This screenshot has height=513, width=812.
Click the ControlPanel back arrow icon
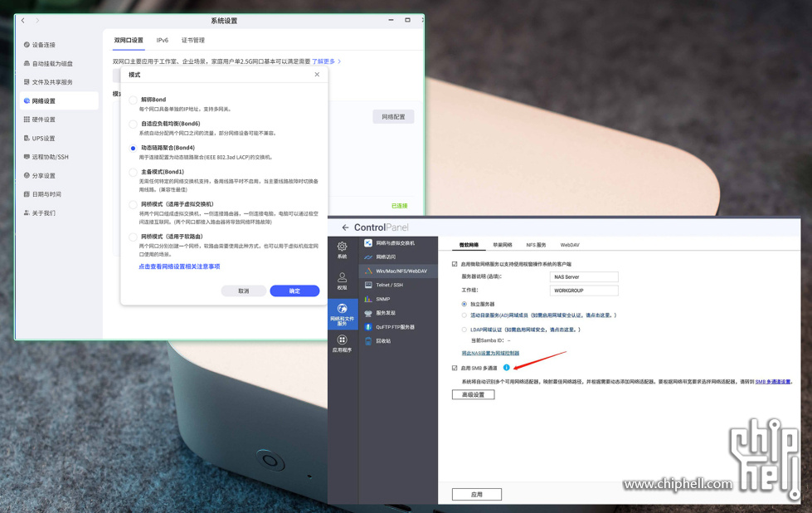pyautogui.click(x=345, y=227)
